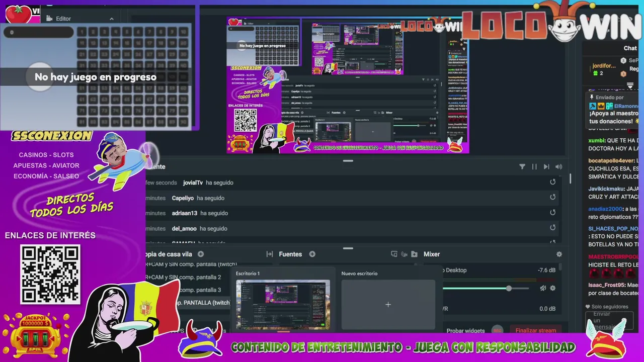This screenshot has height=362, width=644.
Task: Click the 0.0 dB level value
Action: [x=547, y=309]
